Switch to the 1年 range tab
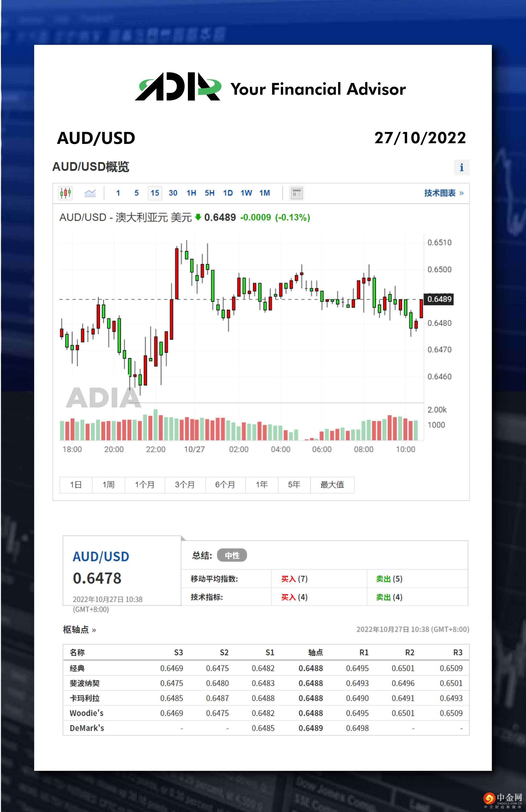The image size is (526, 812). (262, 485)
